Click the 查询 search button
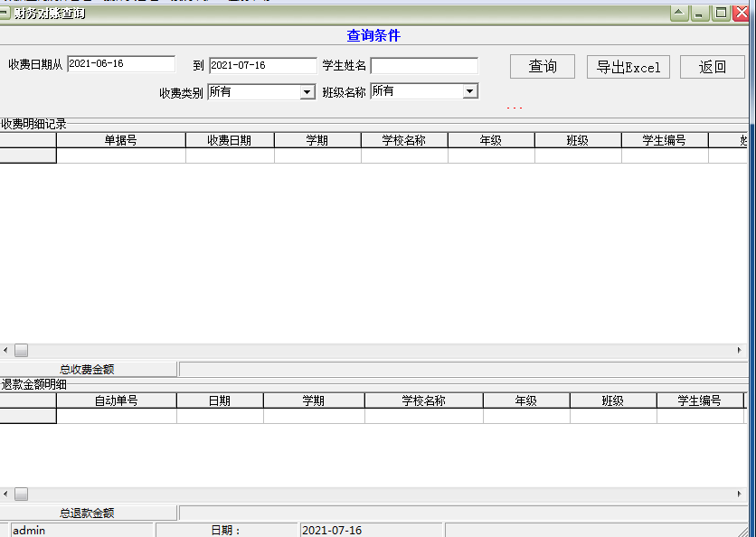Image resolution: width=756 pixels, height=537 pixels. [x=543, y=67]
